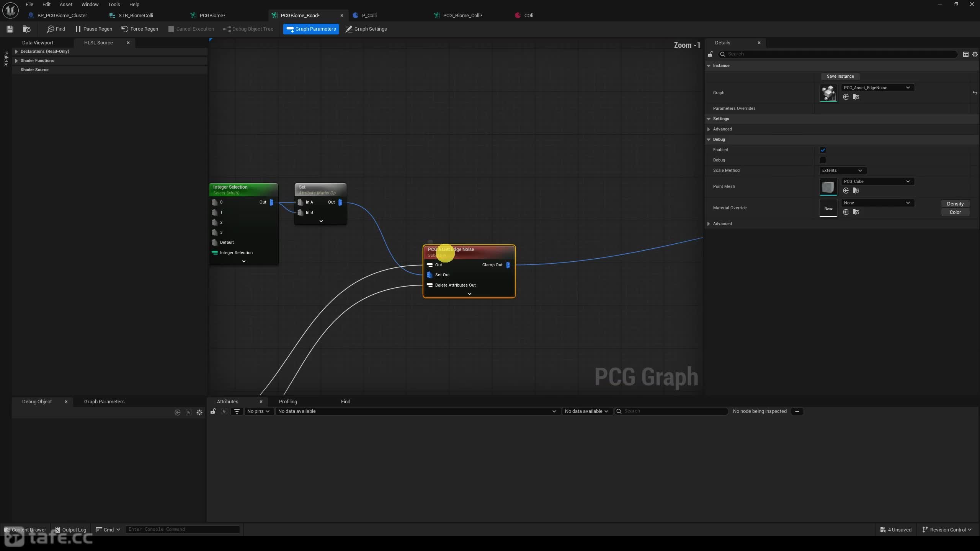Click the Details panel lock icon
The width and height of the screenshot is (980, 551).
[710, 54]
